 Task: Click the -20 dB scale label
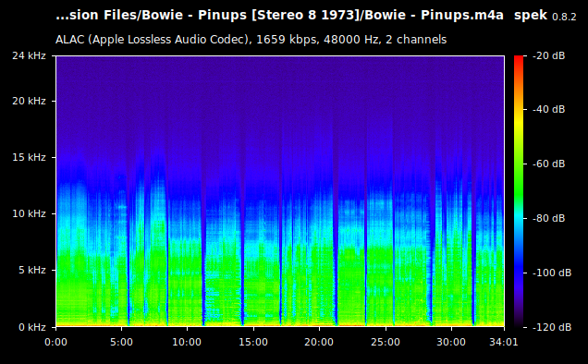pos(548,55)
